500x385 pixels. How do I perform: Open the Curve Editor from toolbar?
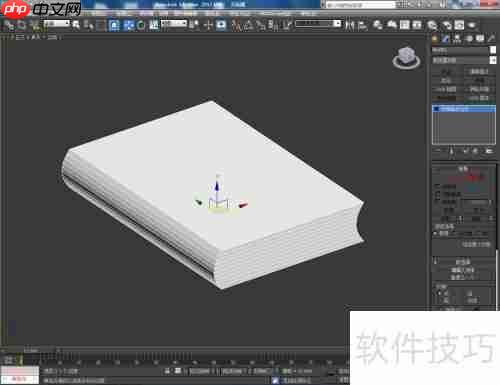405,25
